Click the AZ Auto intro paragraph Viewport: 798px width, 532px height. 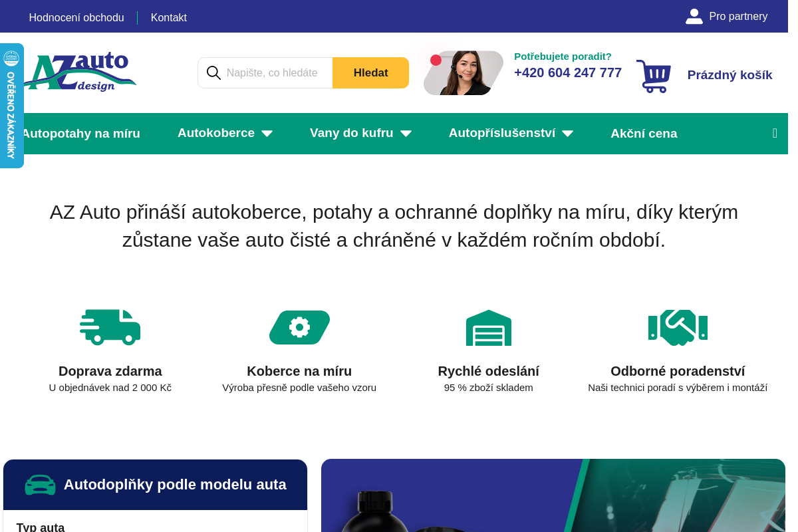[394, 226]
